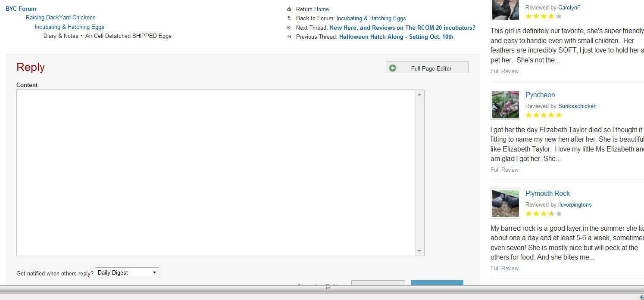This screenshot has width=644, height=300.
Task: Click the house icon beside Return Home
Action: point(289,9)
